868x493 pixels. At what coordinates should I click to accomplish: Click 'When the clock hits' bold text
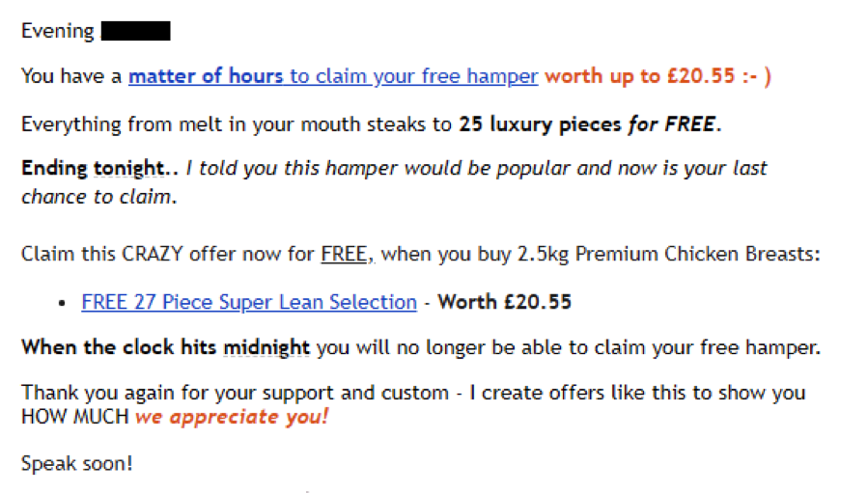click(x=119, y=347)
